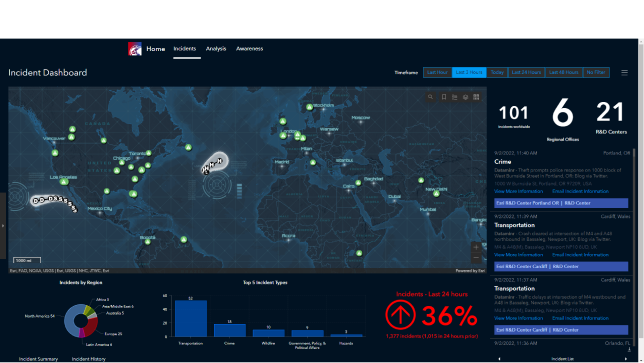Click the hurricane track in the Atlantic

[214, 164]
